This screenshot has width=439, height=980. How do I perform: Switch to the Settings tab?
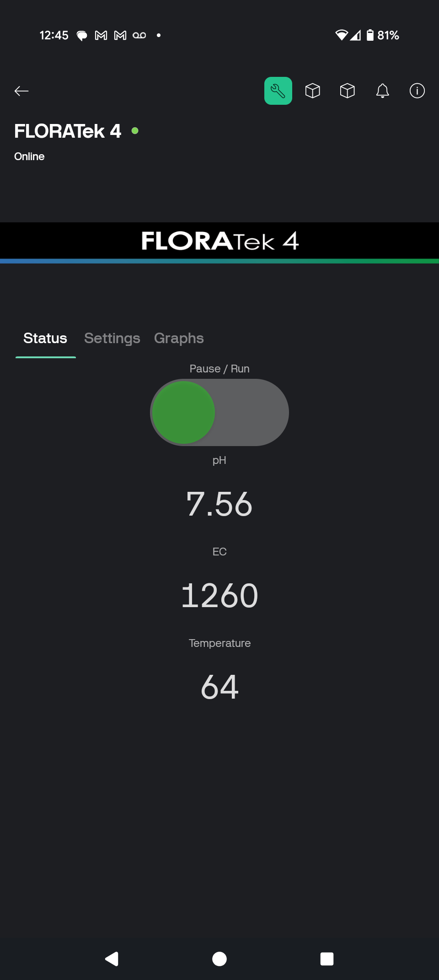pyautogui.click(x=112, y=339)
